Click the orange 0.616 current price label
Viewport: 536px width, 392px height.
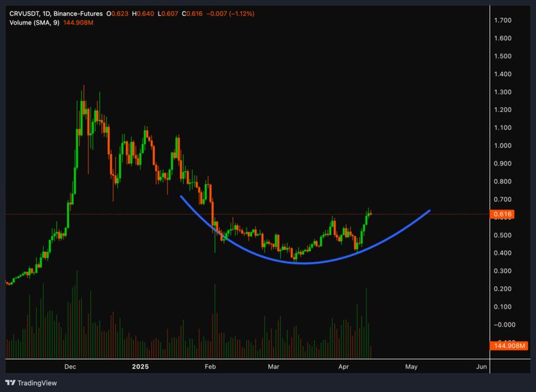tap(501, 213)
